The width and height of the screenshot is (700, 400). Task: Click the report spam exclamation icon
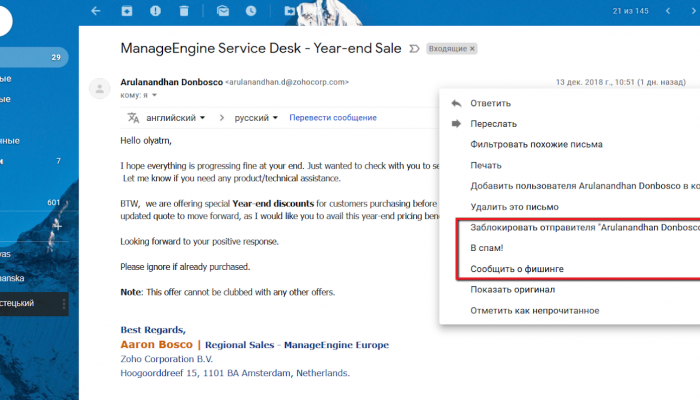pos(155,11)
